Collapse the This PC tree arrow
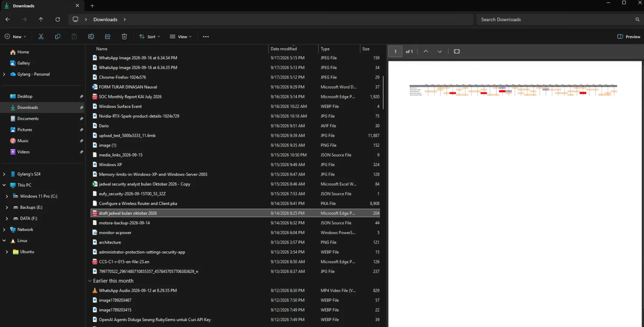 click(x=4, y=185)
